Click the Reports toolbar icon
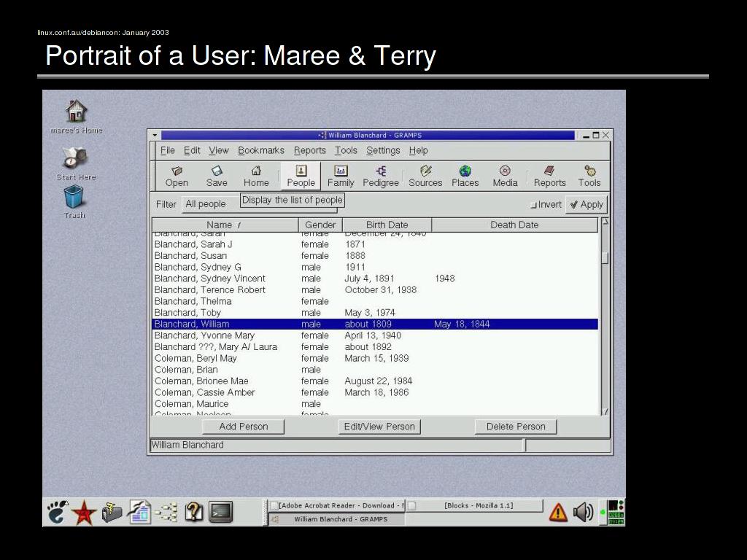 tap(549, 176)
